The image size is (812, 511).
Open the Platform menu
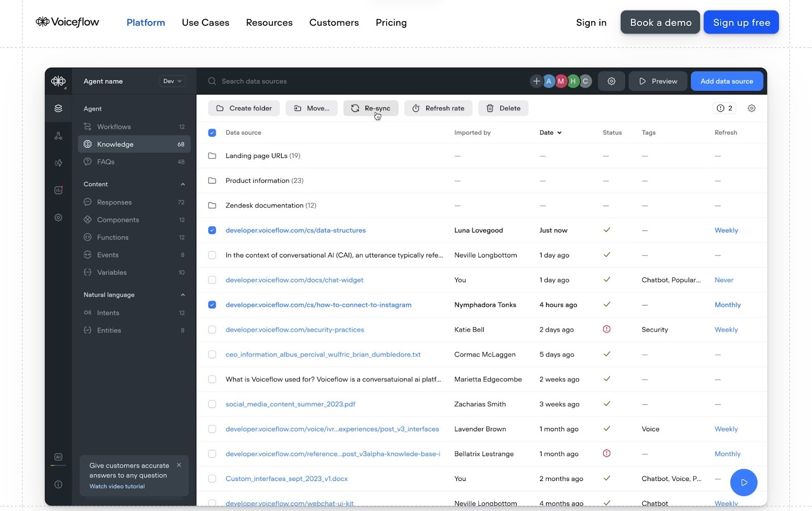pyautogui.click(x=146, y=22)
